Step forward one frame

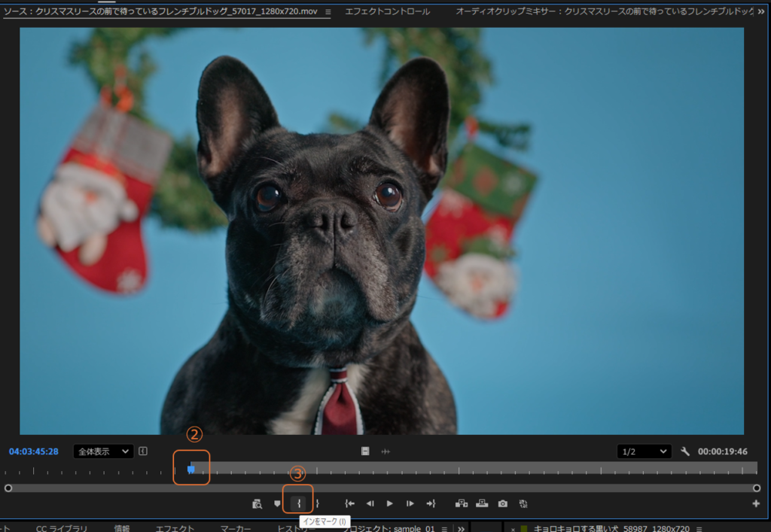coord(410,503)
